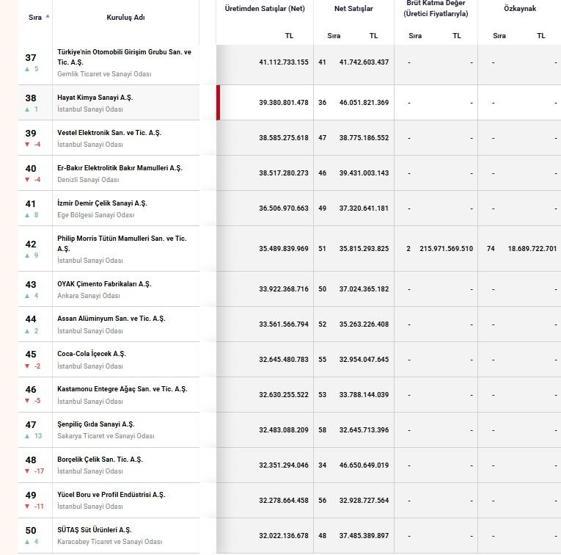Select the value 33.561.566.794
This screenshot has width=561, height=555.
(x=284, y=324)
